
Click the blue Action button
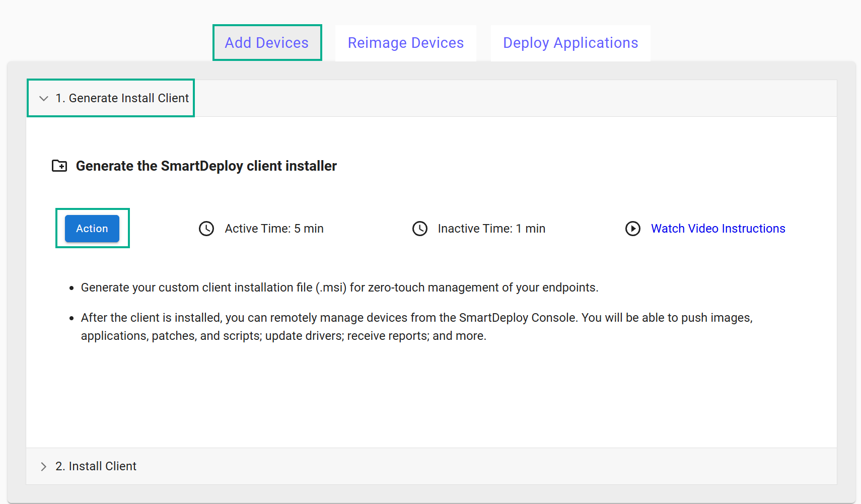[x=92, y=229]
